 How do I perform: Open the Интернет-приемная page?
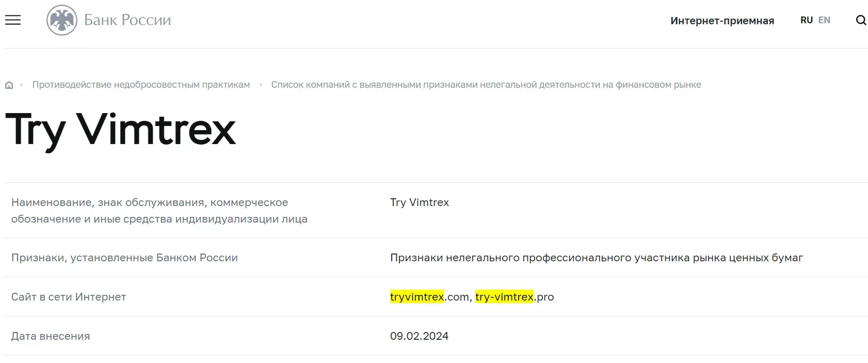[x=722, y=21]
